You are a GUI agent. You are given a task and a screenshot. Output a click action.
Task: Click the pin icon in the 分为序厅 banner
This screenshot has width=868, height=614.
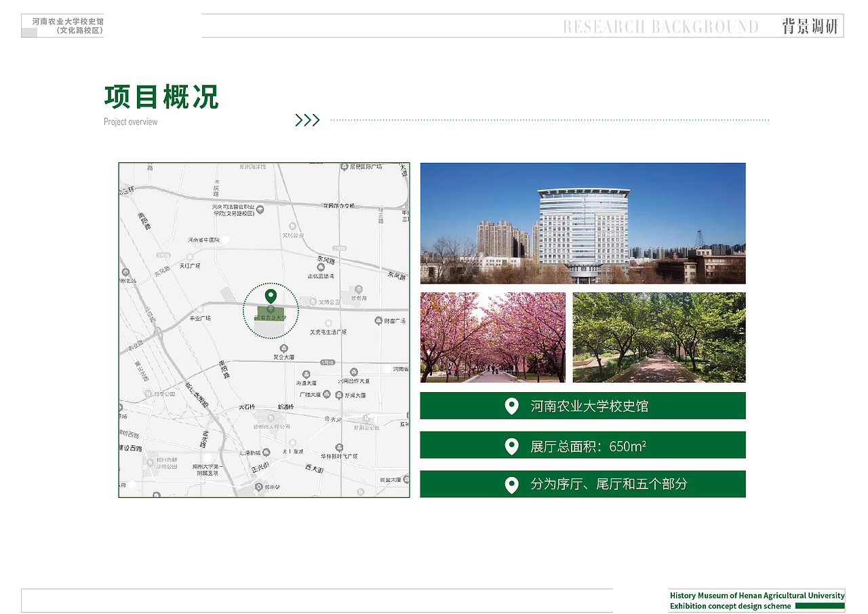[x=511, y=484]
